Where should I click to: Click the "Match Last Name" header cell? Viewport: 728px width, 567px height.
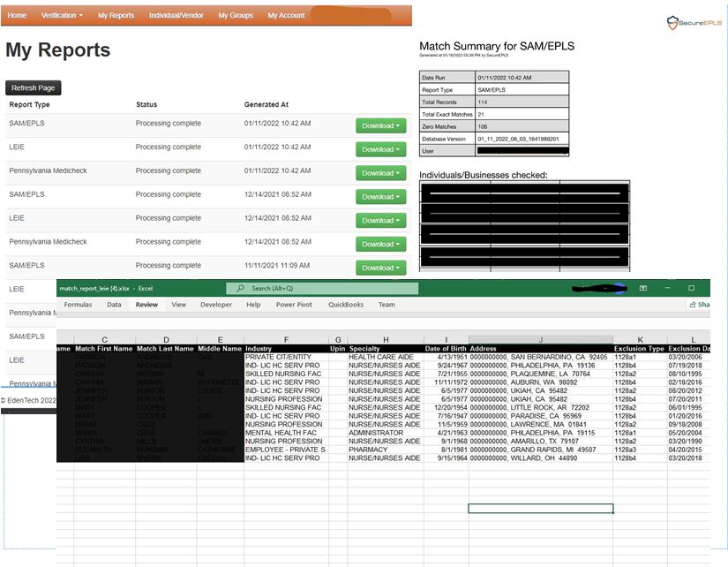tap(166, 349)
